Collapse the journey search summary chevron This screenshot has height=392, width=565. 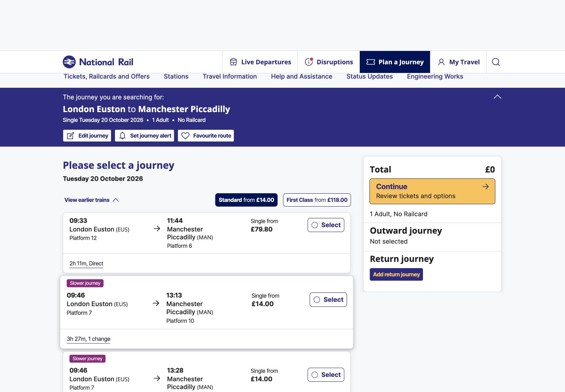point(498,97)
